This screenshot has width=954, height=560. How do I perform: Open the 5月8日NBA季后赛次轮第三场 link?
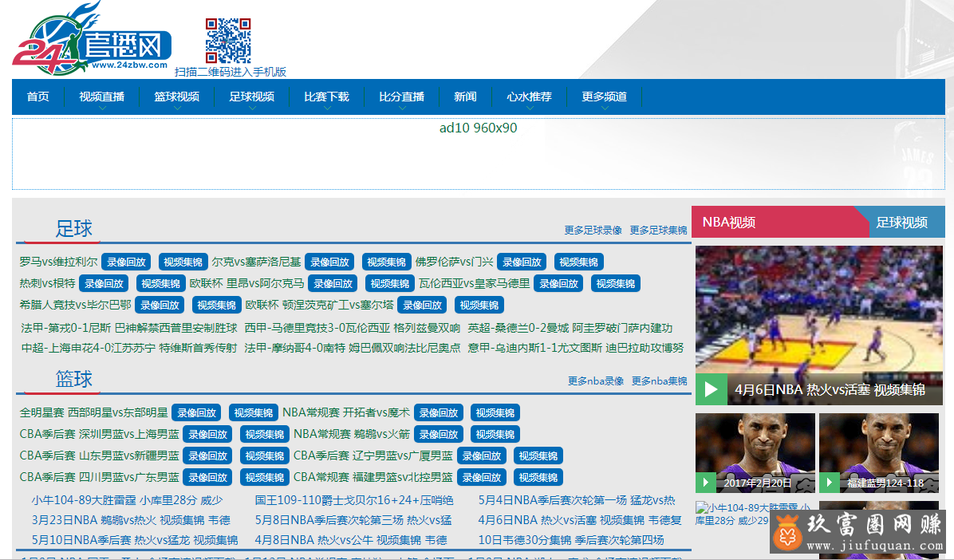click(353, 520)
